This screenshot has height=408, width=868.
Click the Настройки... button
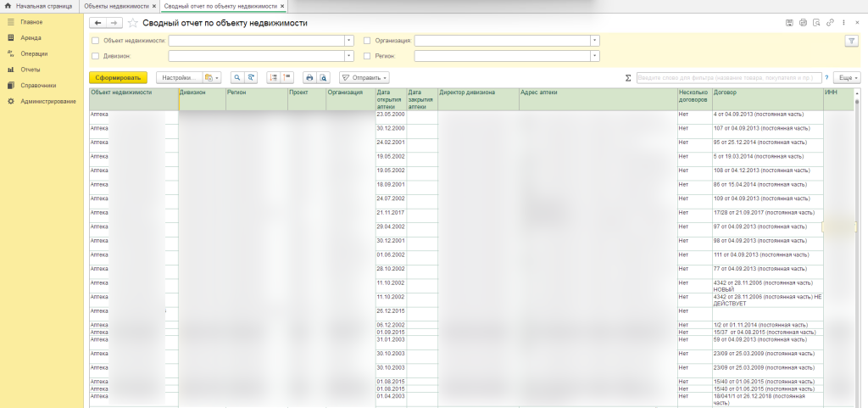click(x=179, y=77)
